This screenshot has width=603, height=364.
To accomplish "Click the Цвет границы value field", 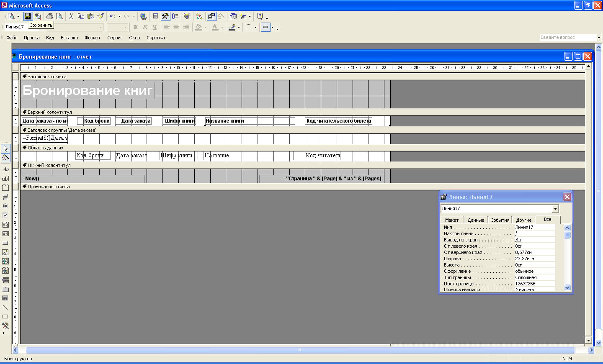I will tap(534, 284).
